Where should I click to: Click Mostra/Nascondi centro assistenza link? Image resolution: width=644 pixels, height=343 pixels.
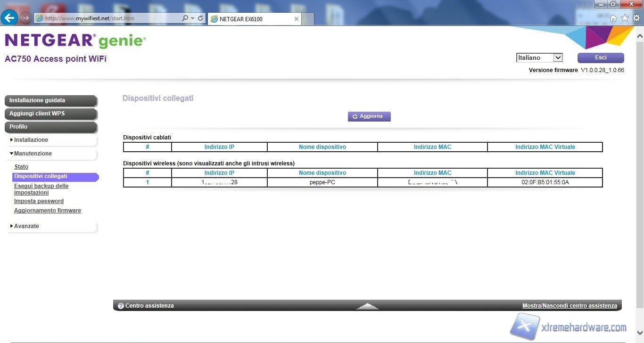tap(570, 306)
